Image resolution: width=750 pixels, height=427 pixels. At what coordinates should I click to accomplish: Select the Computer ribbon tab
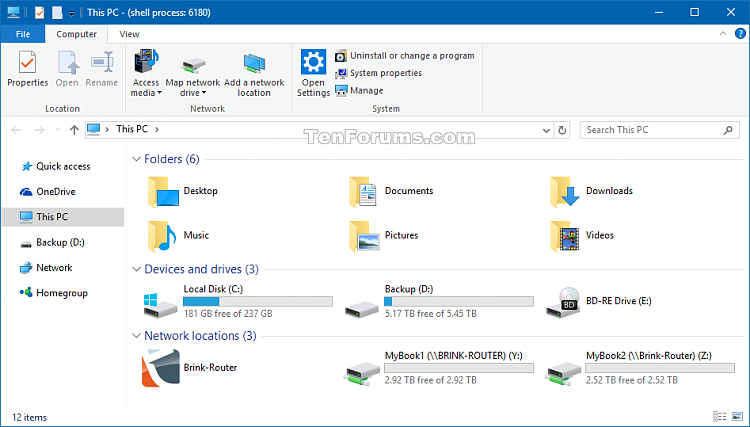(x=76, y=34)
